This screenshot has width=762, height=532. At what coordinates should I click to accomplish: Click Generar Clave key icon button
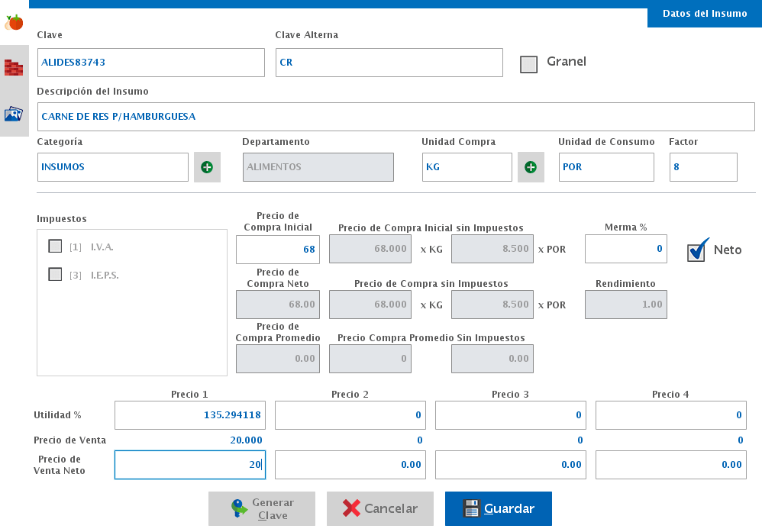[262, 508]
